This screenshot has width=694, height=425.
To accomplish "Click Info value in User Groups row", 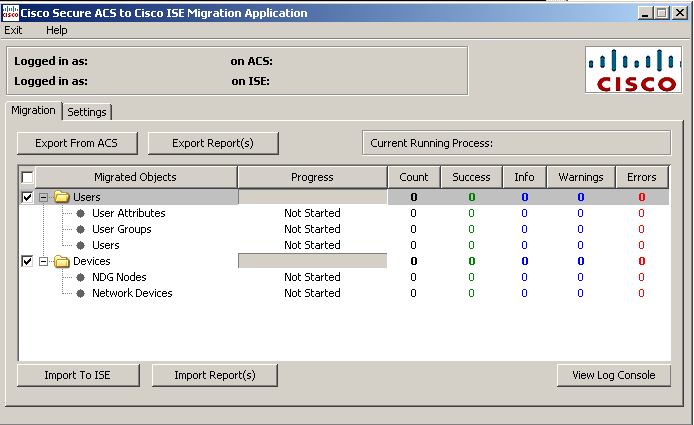I will pyautogui.click(x=524, y=229).
